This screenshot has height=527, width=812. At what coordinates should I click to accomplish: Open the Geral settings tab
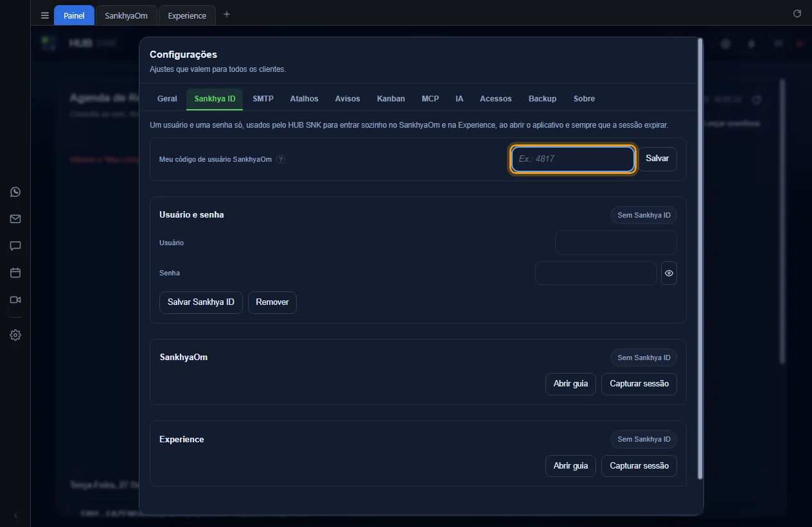(167, 99)
